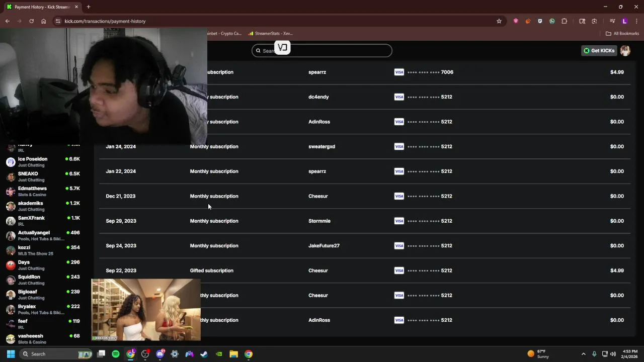Open the Chrome profile L avatar

tap(624, 21)
